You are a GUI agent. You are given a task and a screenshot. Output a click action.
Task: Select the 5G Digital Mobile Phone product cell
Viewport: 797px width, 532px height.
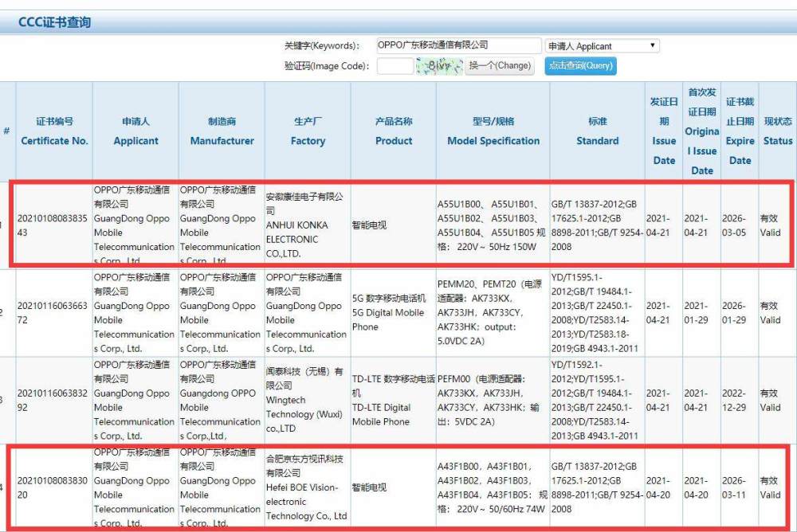click(x=389, y=312)
